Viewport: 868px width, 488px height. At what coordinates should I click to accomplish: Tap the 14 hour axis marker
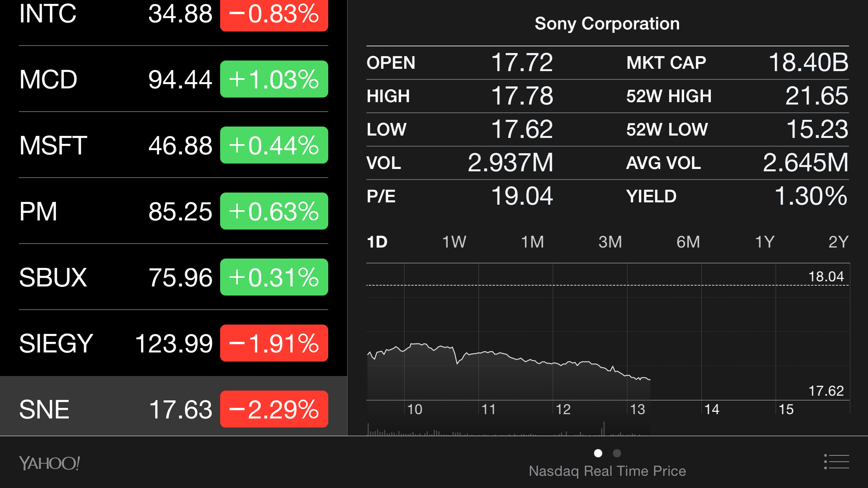tap(712, 409)
